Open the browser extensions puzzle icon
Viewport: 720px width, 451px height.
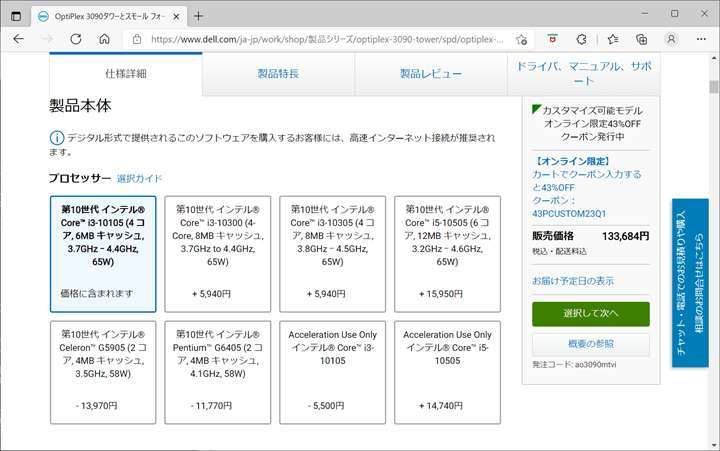[x=581, y=39]
